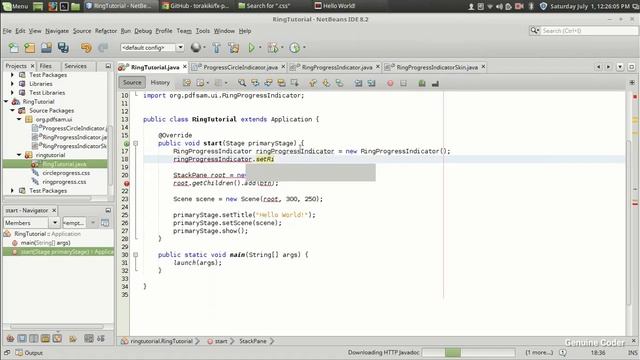This screenshot has width=640, height=360.
Task: Open the GitHub browser window from taskbar
Action: [x=195, y=6]
